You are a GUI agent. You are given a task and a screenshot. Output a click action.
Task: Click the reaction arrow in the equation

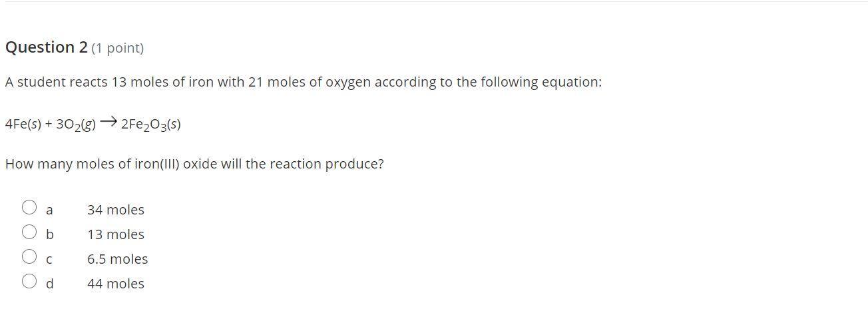click(x=108, y=123)
